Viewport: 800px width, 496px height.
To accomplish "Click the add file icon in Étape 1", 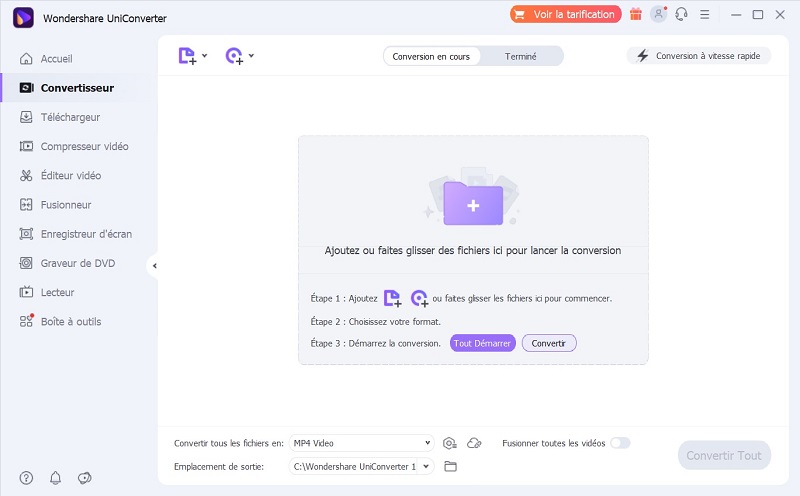I will pyautogui.click(x=392, y=298).
